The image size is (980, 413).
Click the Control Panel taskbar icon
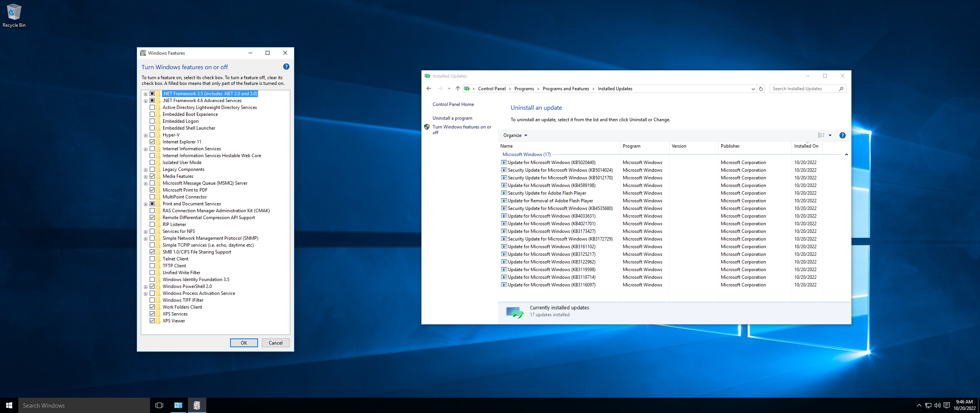[x=178, y=405]
